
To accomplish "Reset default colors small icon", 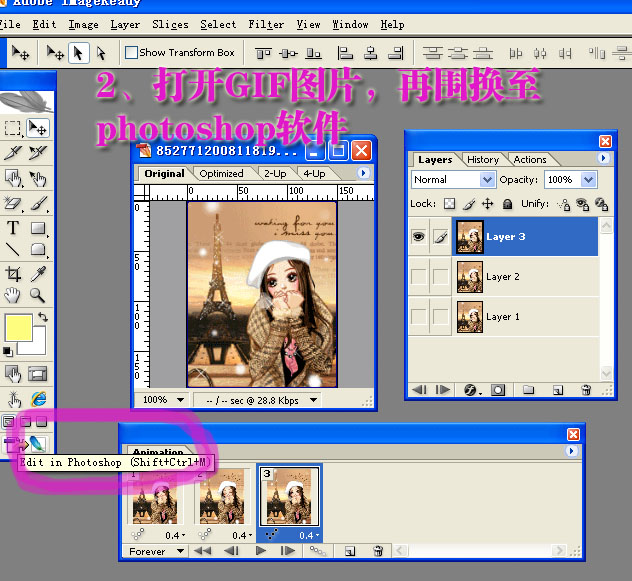I will [x=7, y=352].
